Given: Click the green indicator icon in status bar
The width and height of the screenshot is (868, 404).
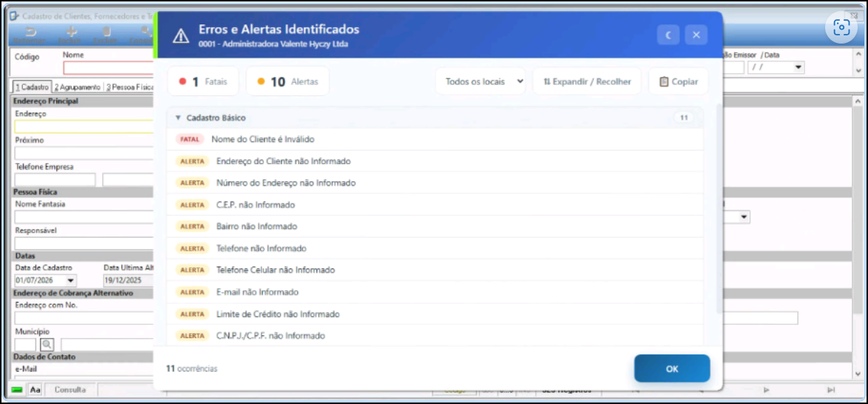Looking at the screenshot, I should [x=16, y=390].
